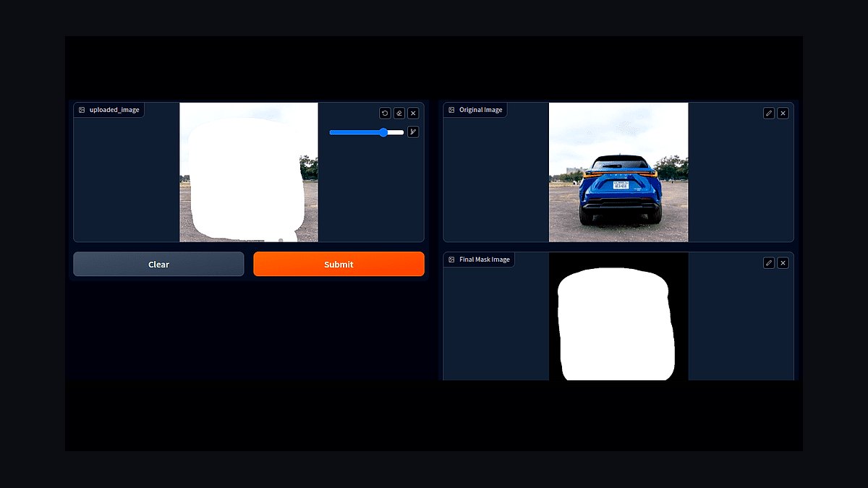Remove the Final Mask Image with X icon
This screenshot has width=868, height=488.
pyautogui.click(x=783, y=262)
